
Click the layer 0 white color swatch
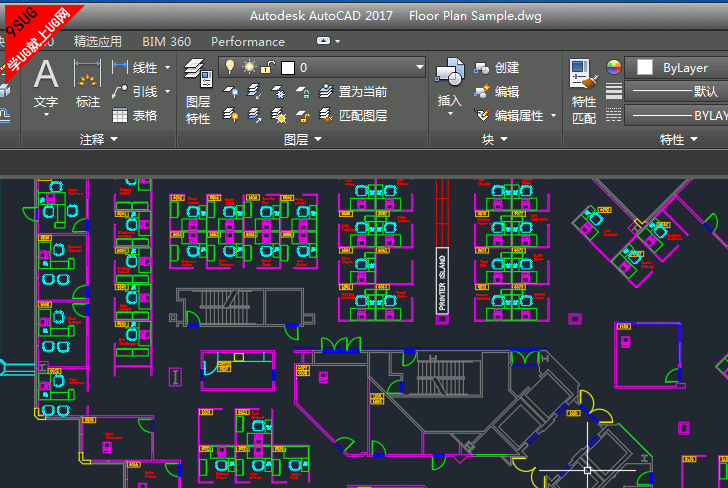coord(288,68)
